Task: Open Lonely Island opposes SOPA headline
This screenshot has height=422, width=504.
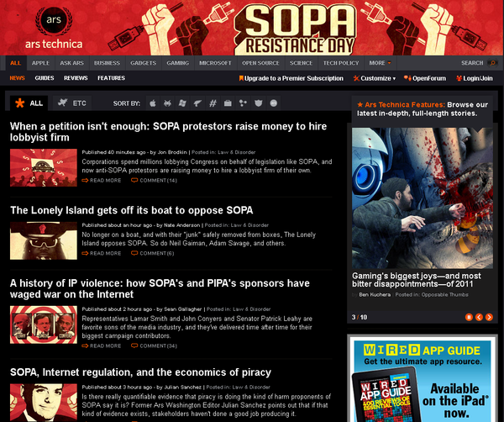Action: point(132,210)
